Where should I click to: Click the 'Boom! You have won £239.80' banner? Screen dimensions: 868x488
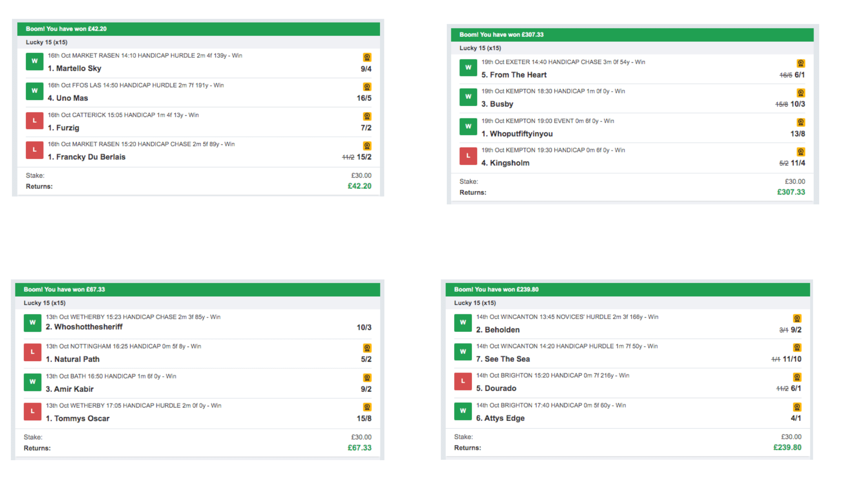(628, 290)
